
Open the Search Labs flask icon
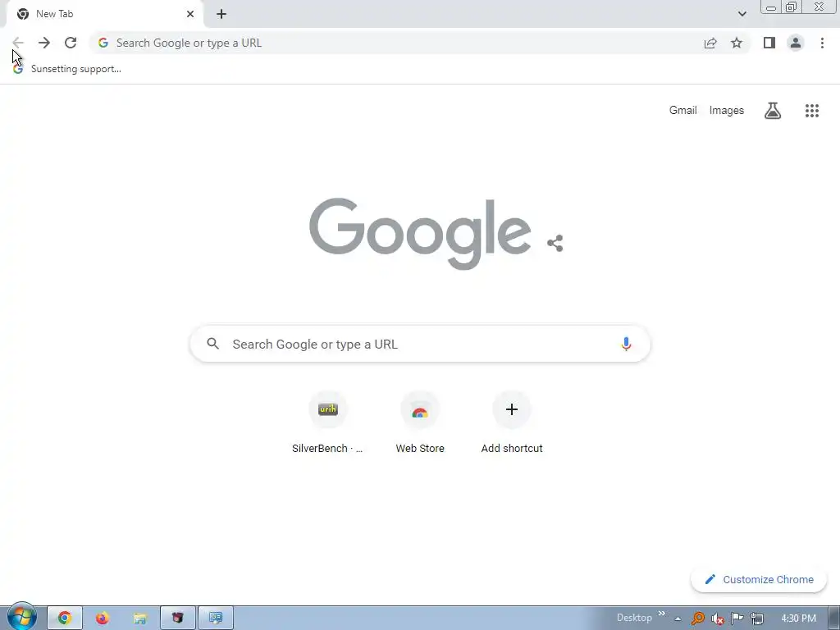pos(773,111)
